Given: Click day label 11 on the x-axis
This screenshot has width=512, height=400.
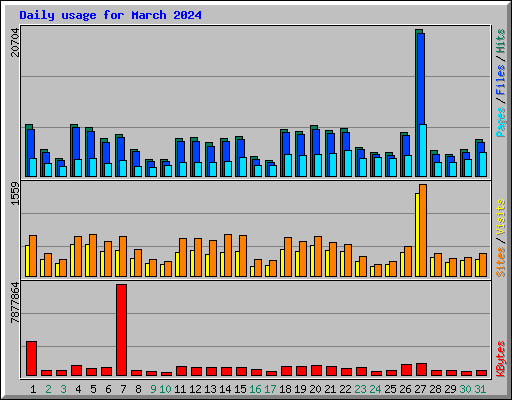Looking at the screenshot, I should point(180,389).
